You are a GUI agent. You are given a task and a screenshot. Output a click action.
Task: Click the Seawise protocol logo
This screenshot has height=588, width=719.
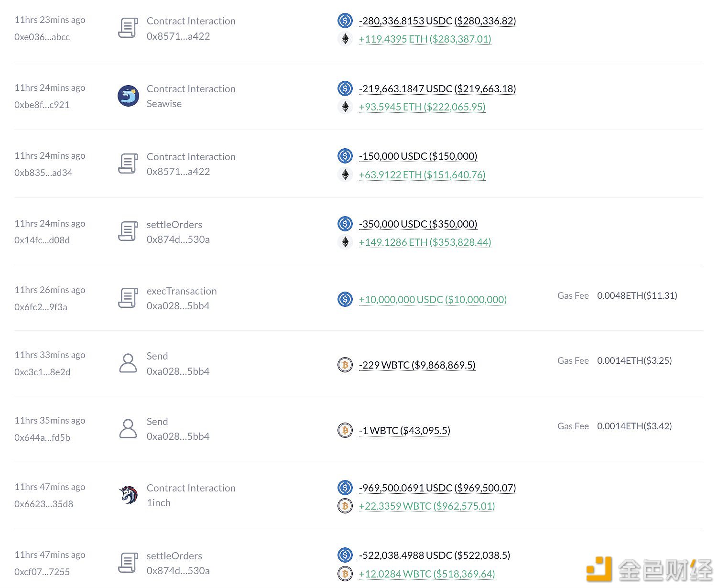point(128,96)
